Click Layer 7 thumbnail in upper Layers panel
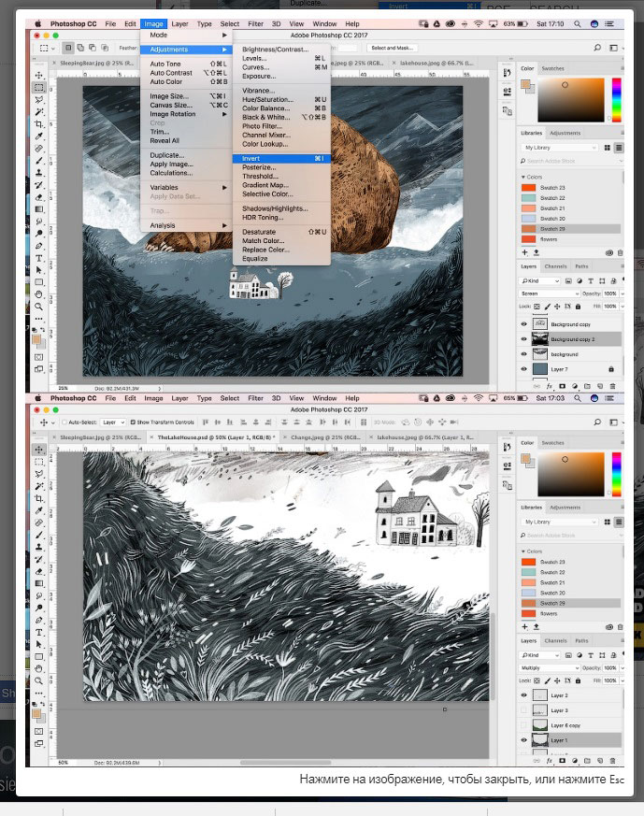This screenshot has width=644, height=816. point(540,369)
